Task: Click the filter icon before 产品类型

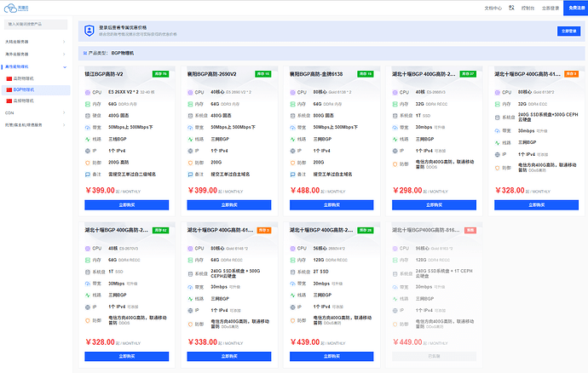Action: (x=85, y=54)
